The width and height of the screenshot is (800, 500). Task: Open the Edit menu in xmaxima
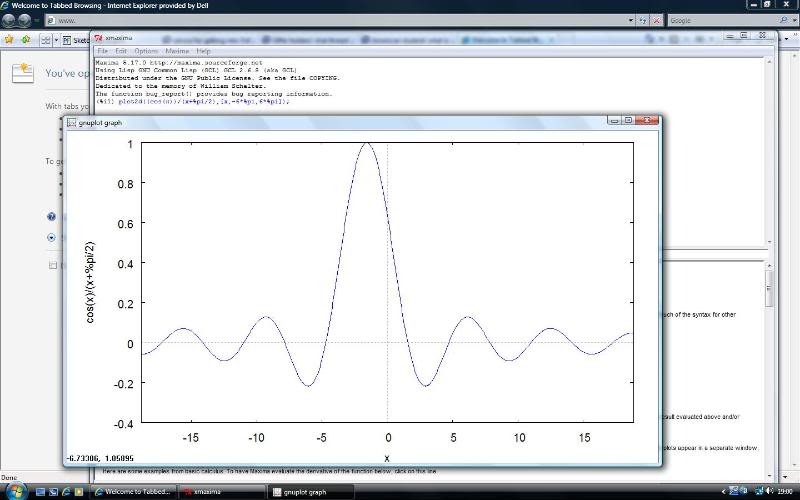[121, 51]
